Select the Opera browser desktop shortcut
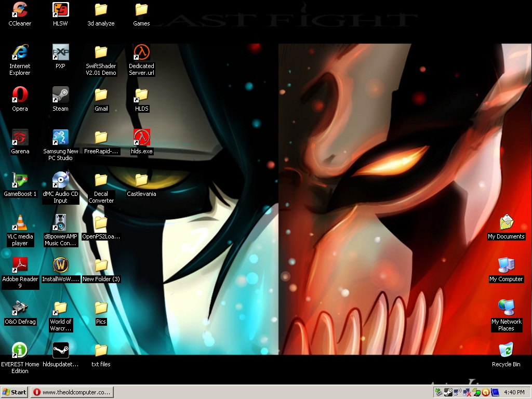532x399 pixels. coord(20,95)
